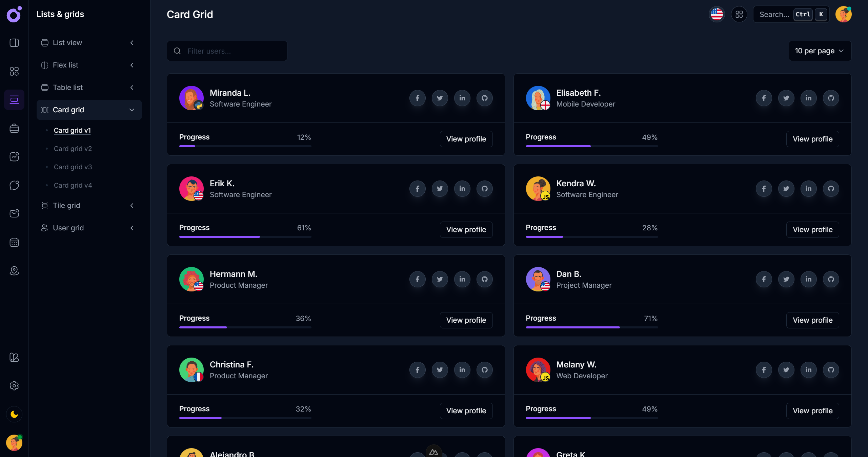
Task: Click Elisabeth F.'s Twitter icon
Action: tap(786, 98)
